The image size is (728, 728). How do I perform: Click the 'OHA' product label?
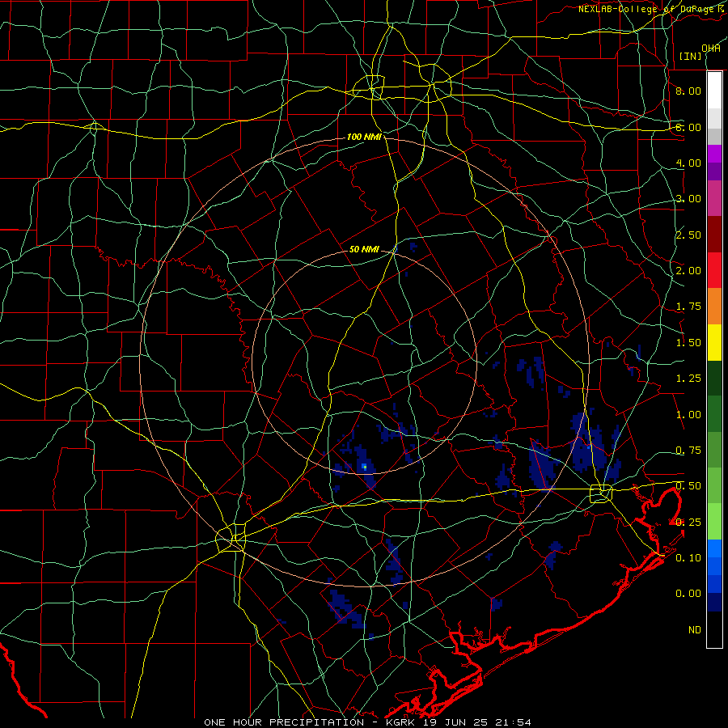coord(711,49)
